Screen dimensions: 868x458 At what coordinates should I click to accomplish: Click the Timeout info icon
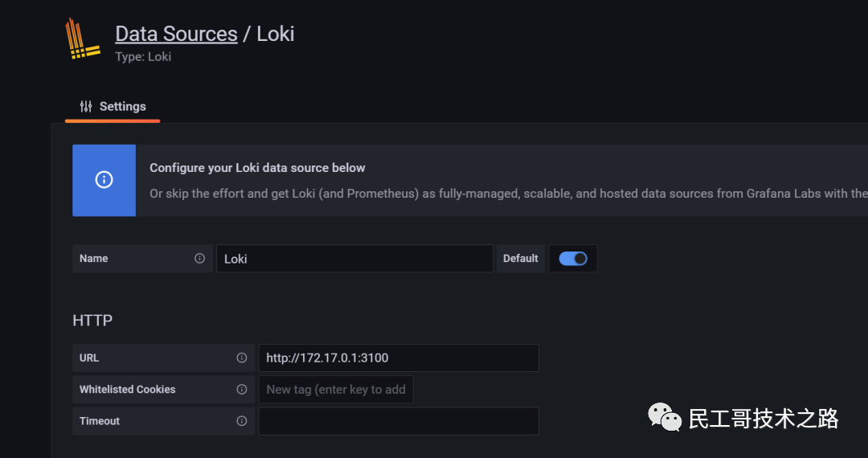(241, 421)
